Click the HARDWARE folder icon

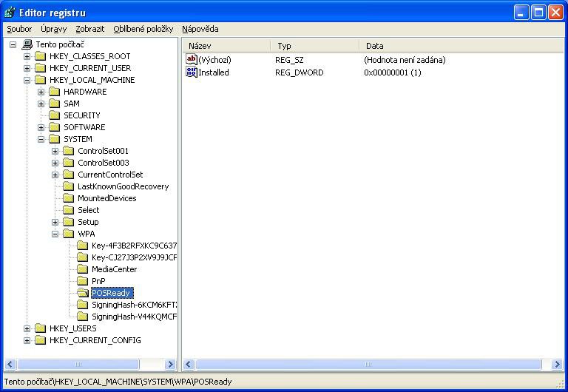point(54,92)
